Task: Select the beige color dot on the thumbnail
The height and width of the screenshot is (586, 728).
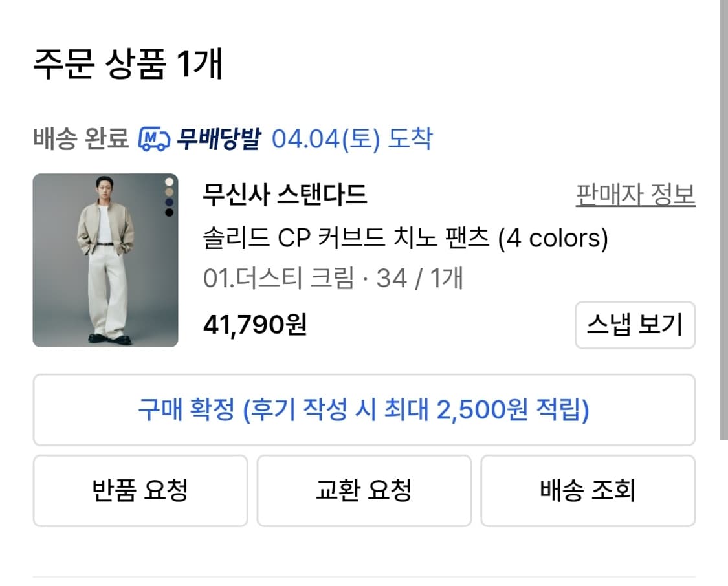Action: 169,191
